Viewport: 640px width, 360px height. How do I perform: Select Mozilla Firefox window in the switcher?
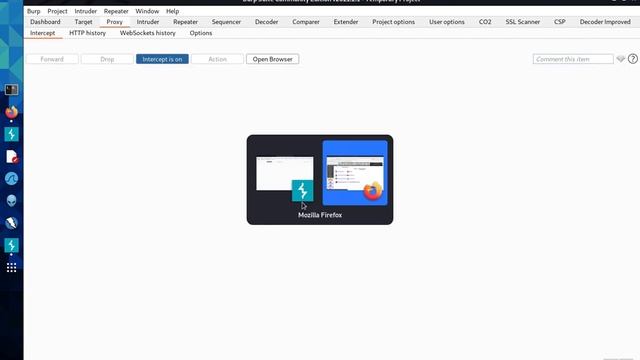point(355,173)
